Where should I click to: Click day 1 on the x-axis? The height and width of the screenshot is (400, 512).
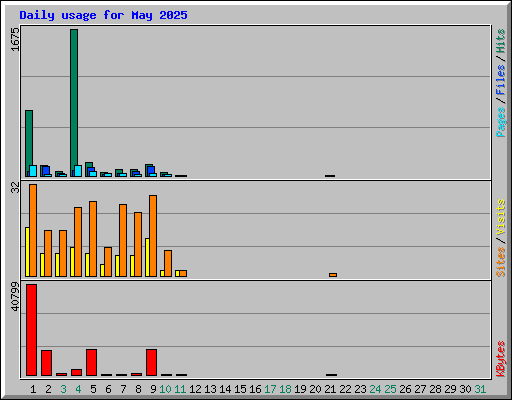[x=33, y=389]
